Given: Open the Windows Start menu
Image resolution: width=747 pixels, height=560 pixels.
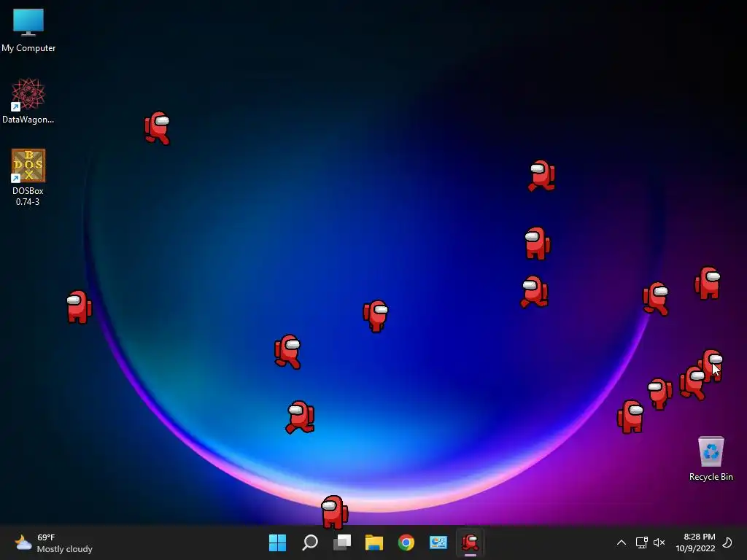Looking at the screenshot, I should pyautogui.click(x=277, y=542).
